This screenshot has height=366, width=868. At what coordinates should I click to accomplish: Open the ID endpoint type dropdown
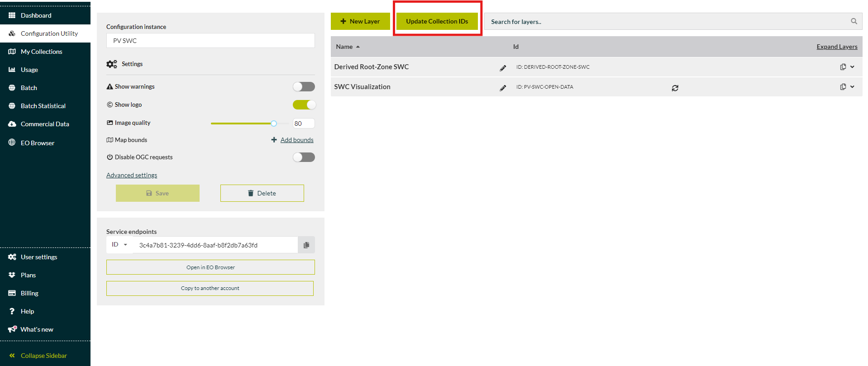tap(119, 245)
